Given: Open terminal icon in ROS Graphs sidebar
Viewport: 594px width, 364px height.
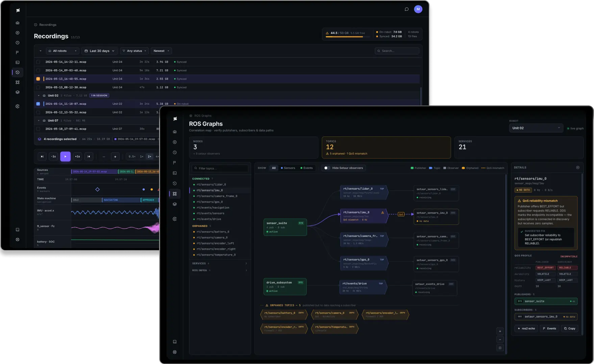Looking at the screenshot, I should point(175,173).
